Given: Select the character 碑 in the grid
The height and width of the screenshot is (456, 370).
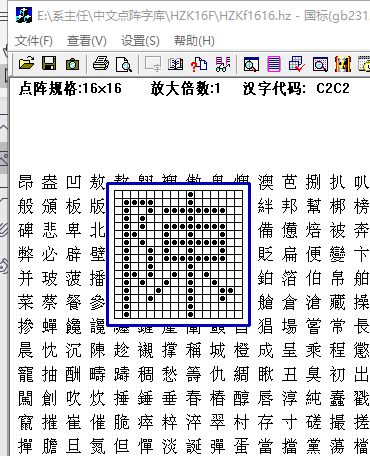Looking at the screenshot, I should pyautogui.click(x=26, y=230).
